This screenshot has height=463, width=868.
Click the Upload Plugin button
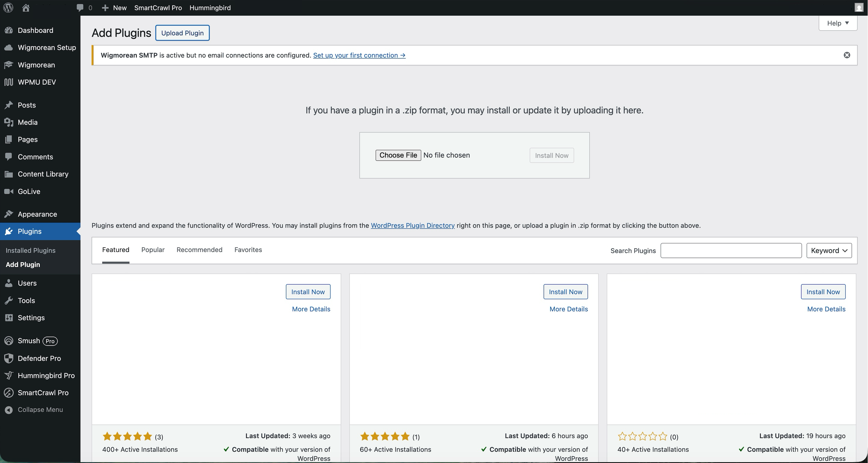point(182,33)
